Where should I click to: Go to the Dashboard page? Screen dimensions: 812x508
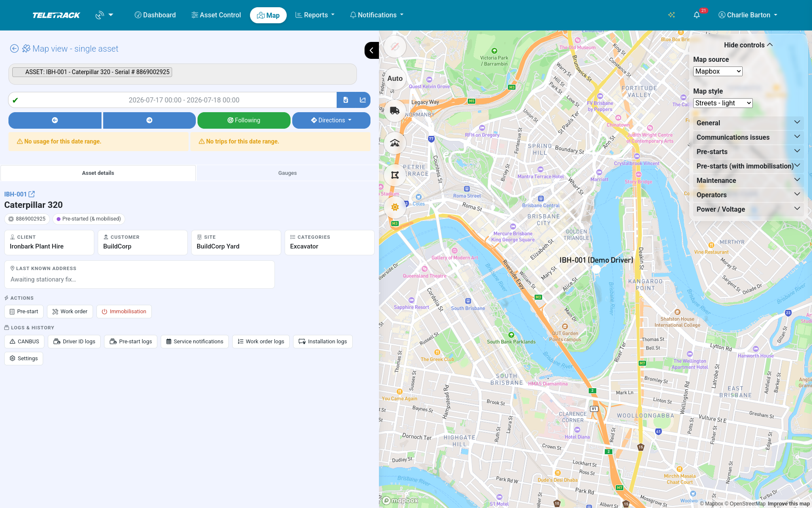[x=155, y=15]
